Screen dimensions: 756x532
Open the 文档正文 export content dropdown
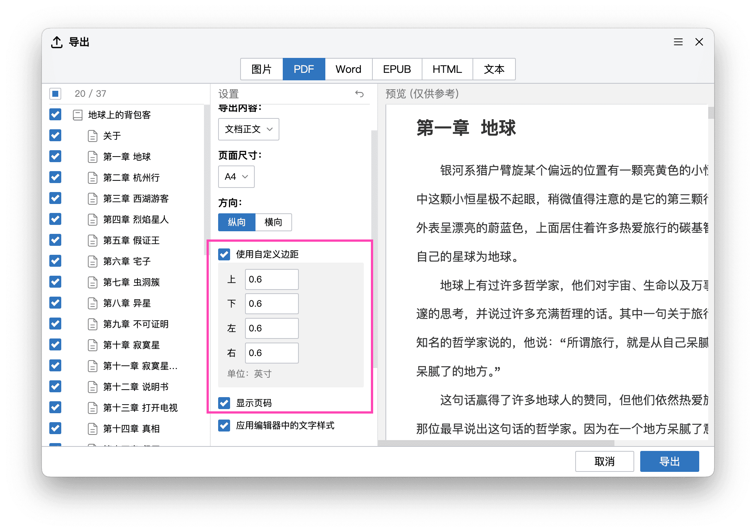click(248, 129)
